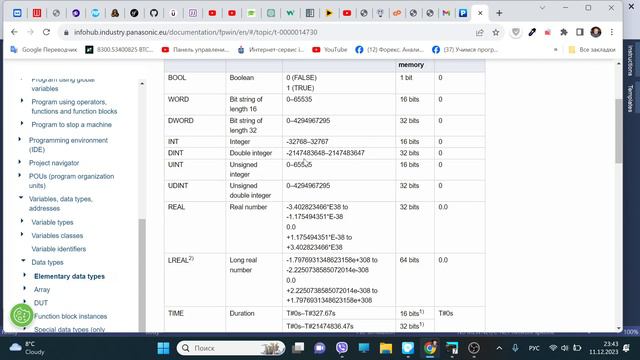
Task: Open the Chrome user profile avatar
Action: tap(596, 32)
